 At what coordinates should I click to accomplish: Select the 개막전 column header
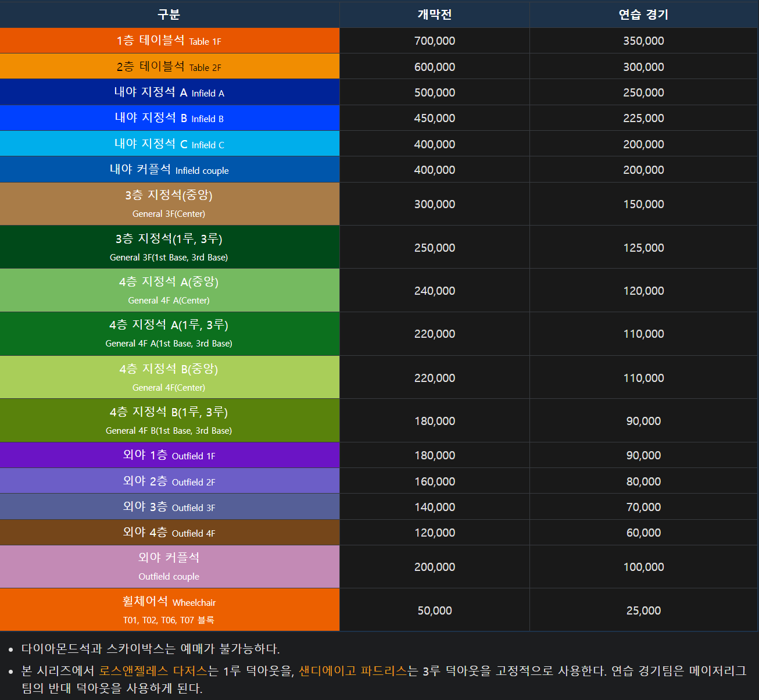coord(434,14)
